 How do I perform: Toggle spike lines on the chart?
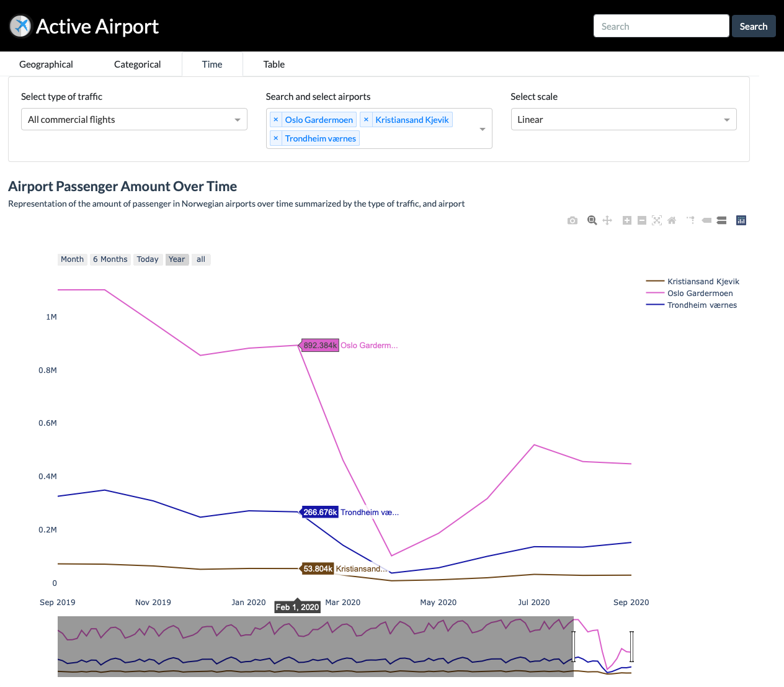[x=690, y=220]
